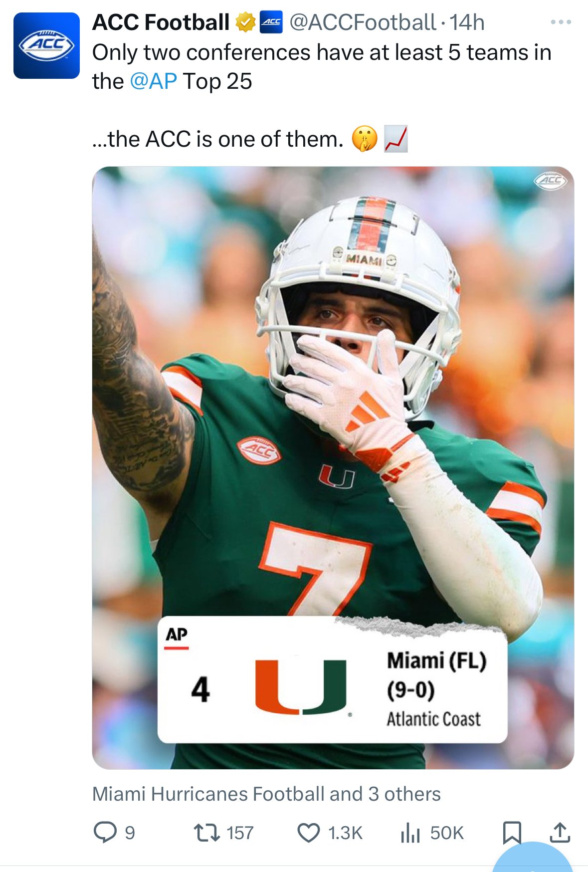Open the ACC Football profile avatar
This screenshot has width=588, height=872.
[x=46, y=45]
